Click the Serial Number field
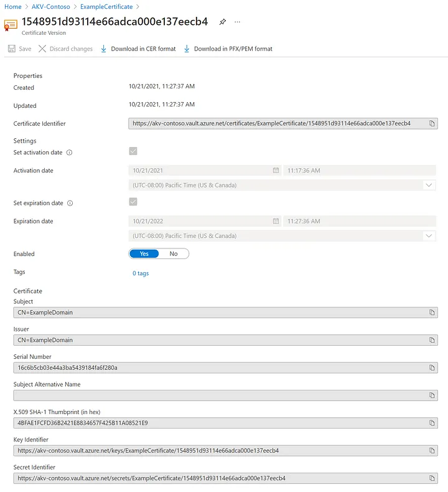The image size is (448, 492). (225, 367)
